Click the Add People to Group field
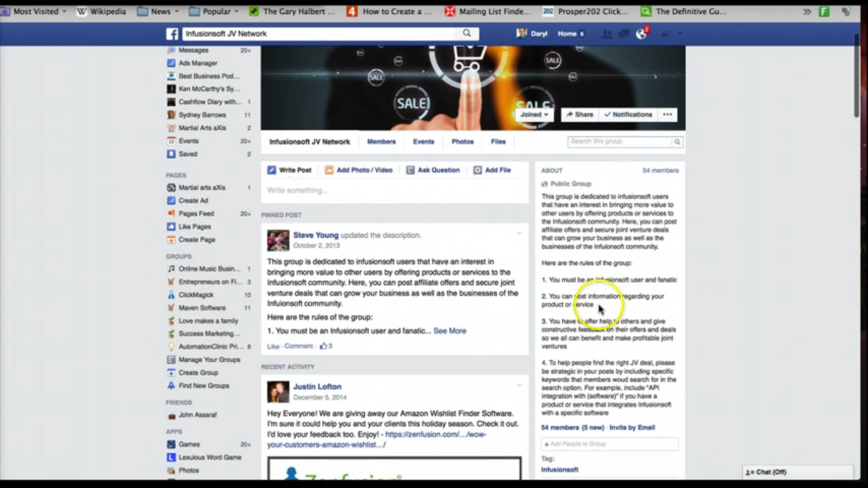 pyautogui.click(x=609, y=444)
